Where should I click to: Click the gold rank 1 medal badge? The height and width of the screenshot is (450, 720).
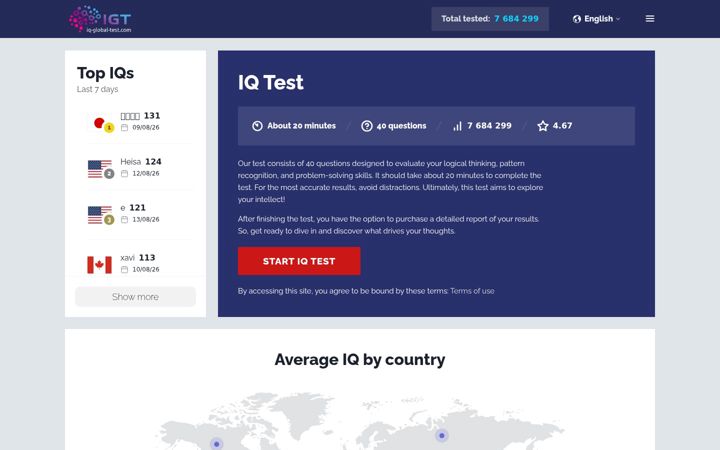click(x=109, y=128)
